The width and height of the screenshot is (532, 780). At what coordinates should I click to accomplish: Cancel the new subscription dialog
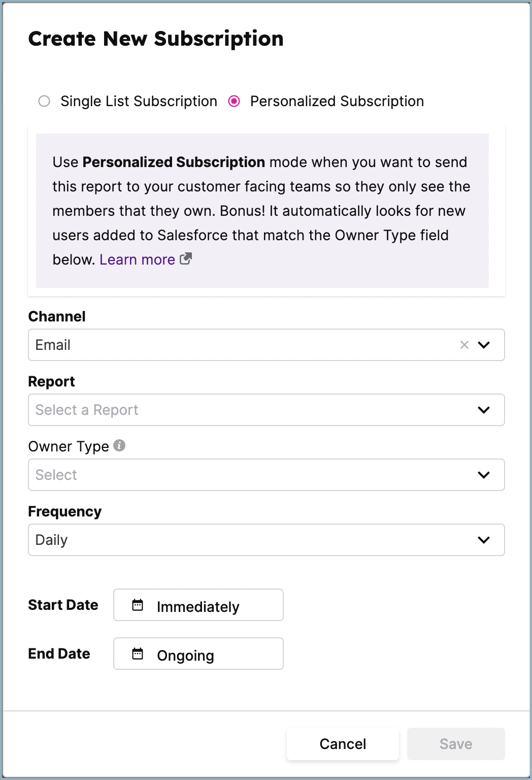(343, 744)
